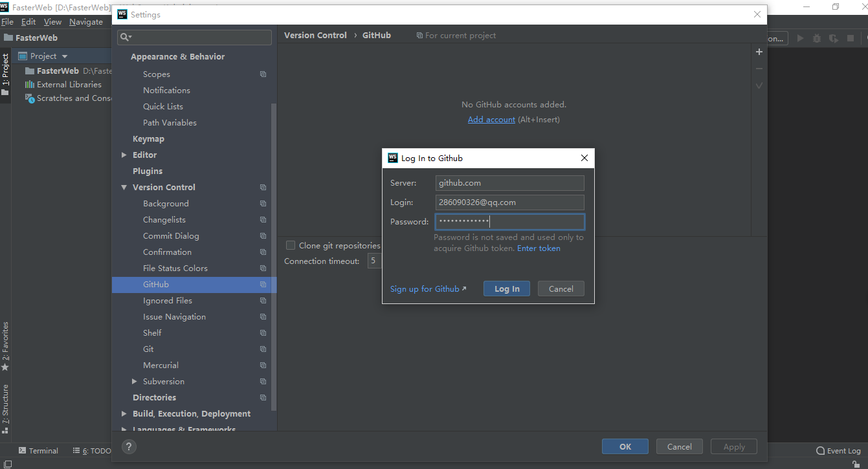Click the project-level icon beside Version Control
868x469 pixels.
263,188
